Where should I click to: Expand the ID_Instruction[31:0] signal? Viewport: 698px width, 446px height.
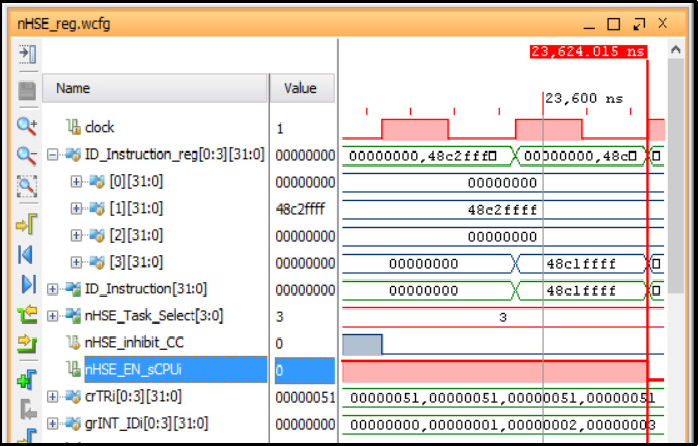pos(53,289)
